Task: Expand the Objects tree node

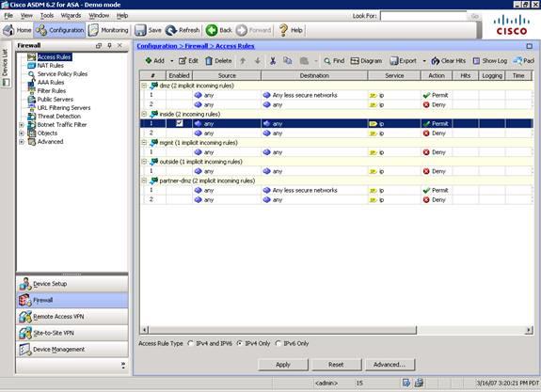Action: coord(22,133)
